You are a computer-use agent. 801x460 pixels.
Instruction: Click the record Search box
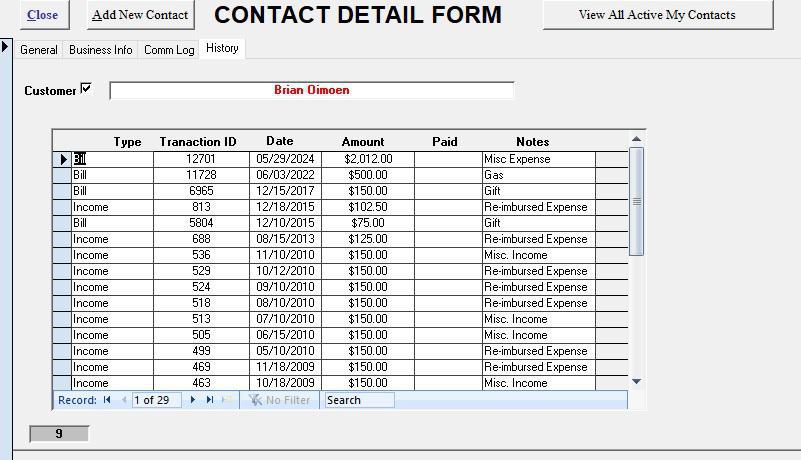pos(359,400)
